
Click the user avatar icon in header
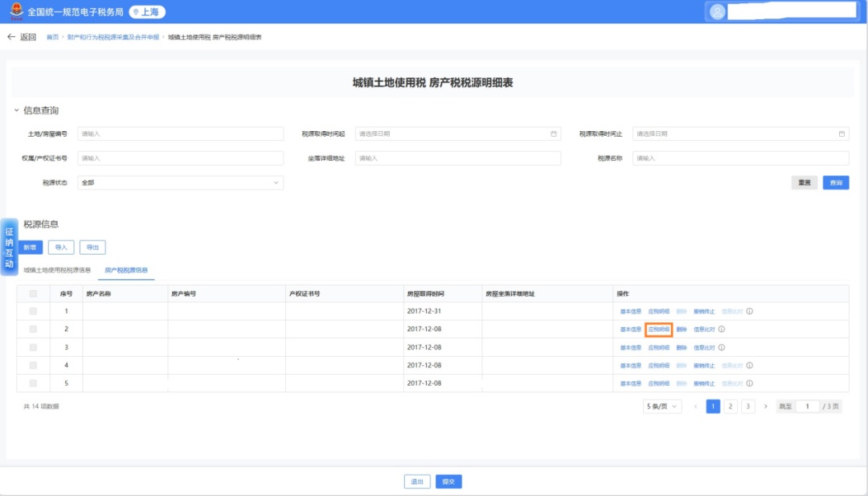(x=717, y=11)
